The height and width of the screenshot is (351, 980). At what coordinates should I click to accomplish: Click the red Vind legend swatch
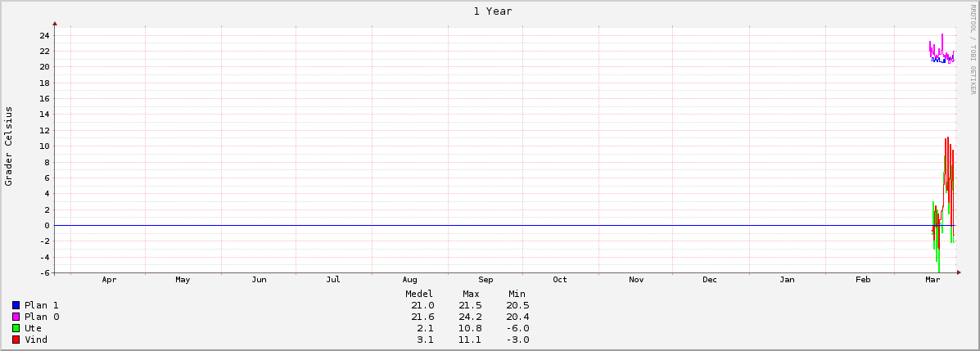(x=16, y=340)
